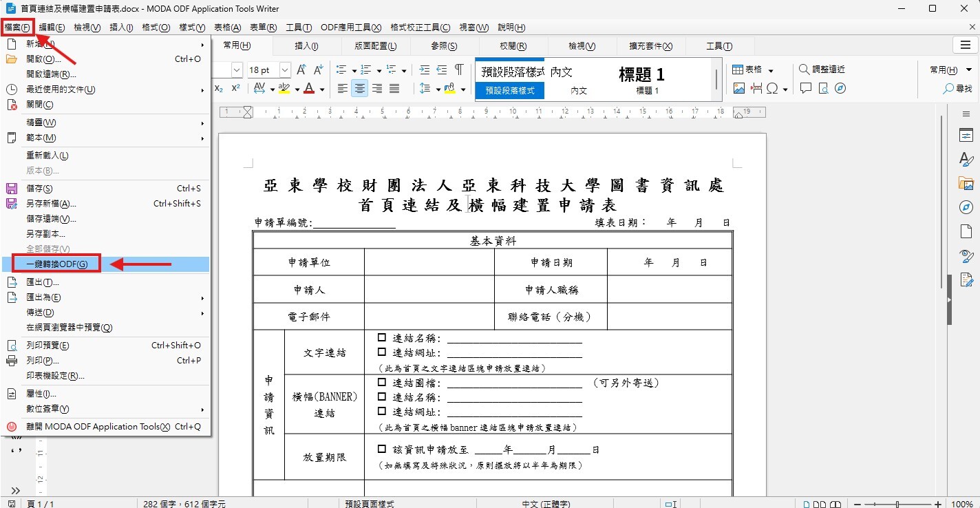
Task: Switch to the 版面配置(L) ribbon tab
Action: pyautogui.click(x=375, y=46)
